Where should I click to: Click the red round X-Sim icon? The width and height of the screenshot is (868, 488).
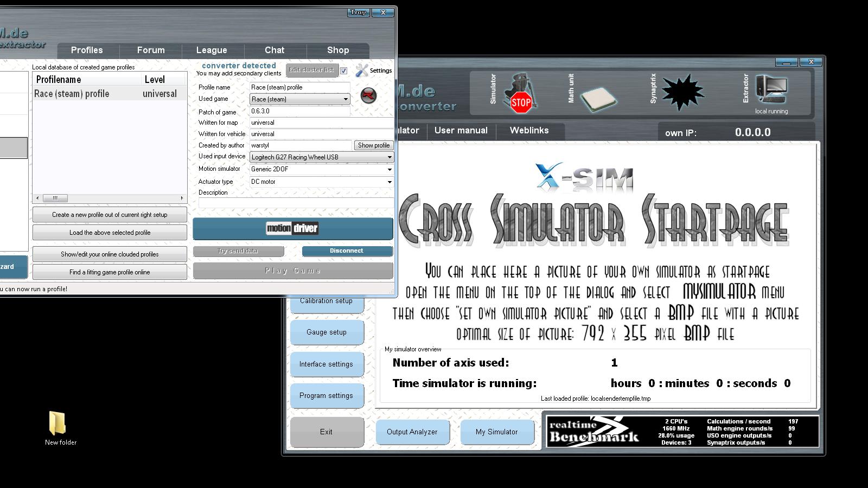[x=368, y=95]
